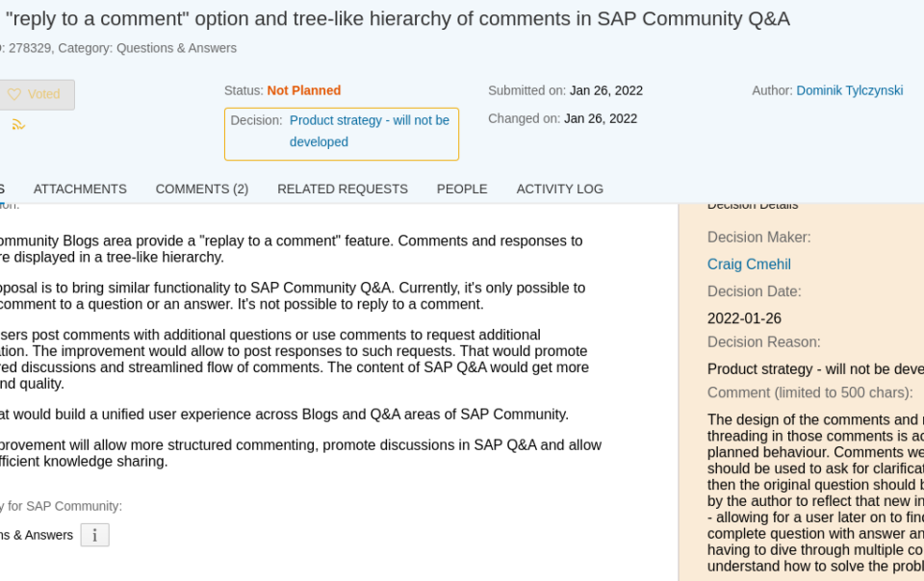This screenshot has height=581, width=924.
Task: Open author Dominik Tylczynski's profile link
Action: click(849, 90)
